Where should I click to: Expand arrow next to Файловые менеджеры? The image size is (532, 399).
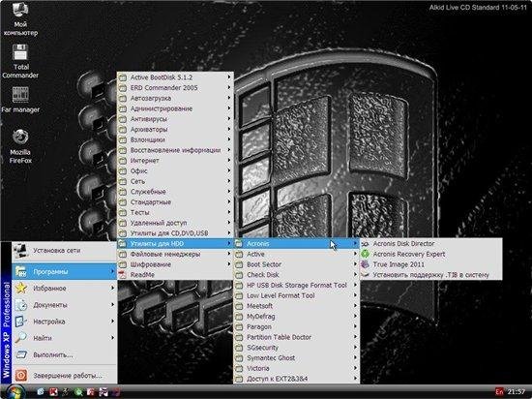point(229,254)
